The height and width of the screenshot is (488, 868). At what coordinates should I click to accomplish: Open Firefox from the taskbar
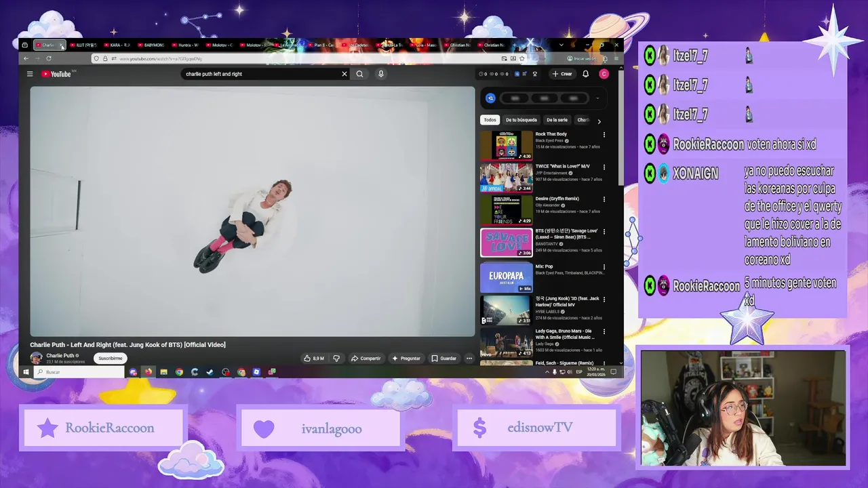148,372
